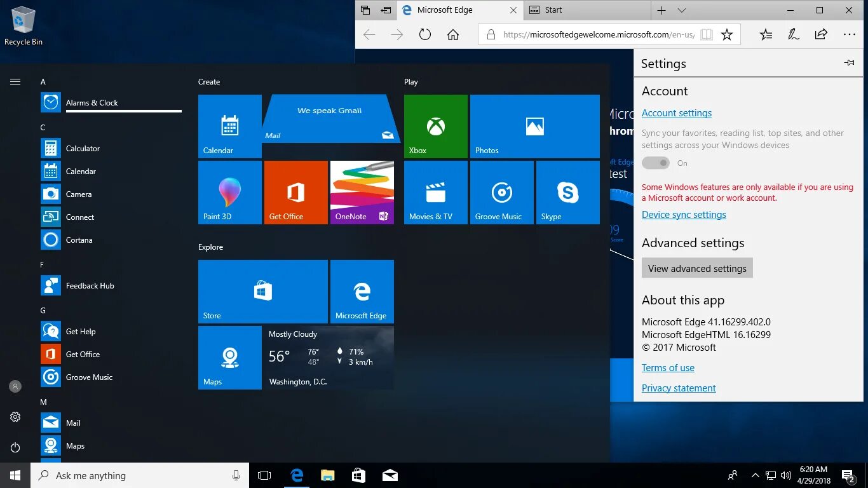Click the Windows Start button

click(15, 475)
